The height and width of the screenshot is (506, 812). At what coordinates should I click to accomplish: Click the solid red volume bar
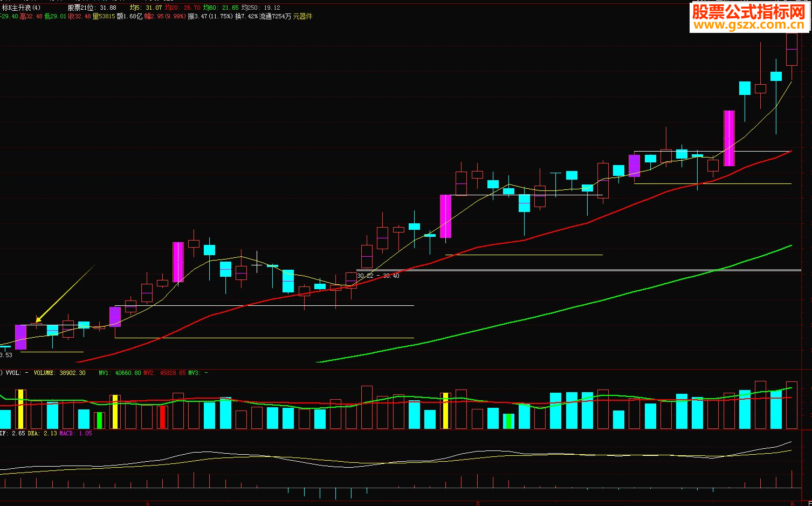click(162, 417)
